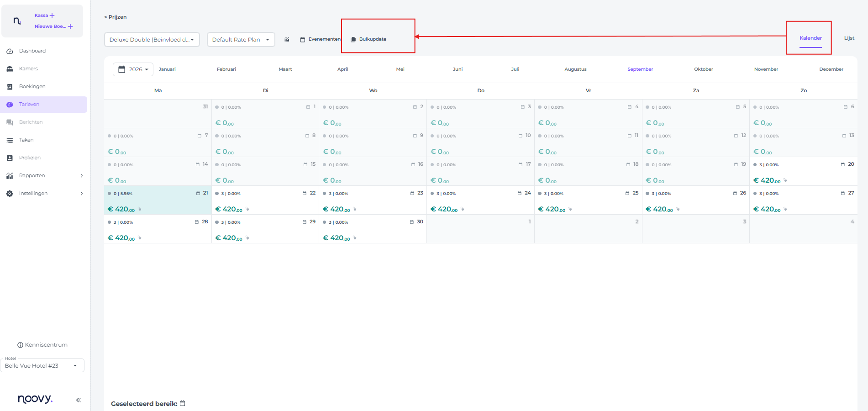Go back via the Prijzen link
868x411 pixels.
pyautogui.click(x=116, y=17)
